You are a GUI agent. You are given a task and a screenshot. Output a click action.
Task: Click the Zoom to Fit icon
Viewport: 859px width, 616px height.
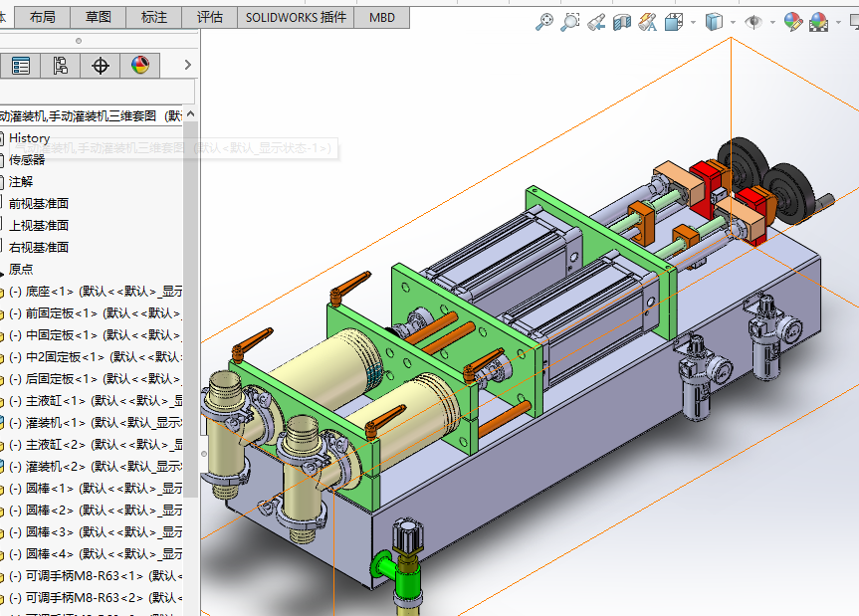tap(544, 21)
